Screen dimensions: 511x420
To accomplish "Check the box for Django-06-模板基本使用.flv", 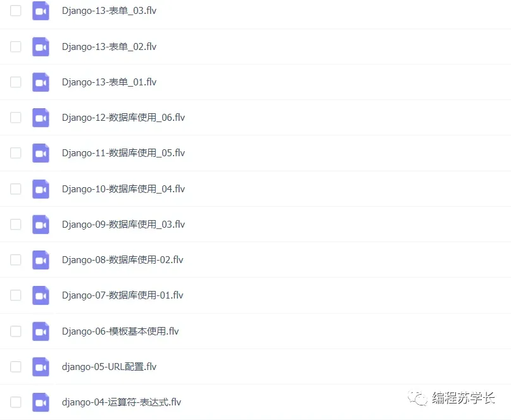I will click(16, 331).
